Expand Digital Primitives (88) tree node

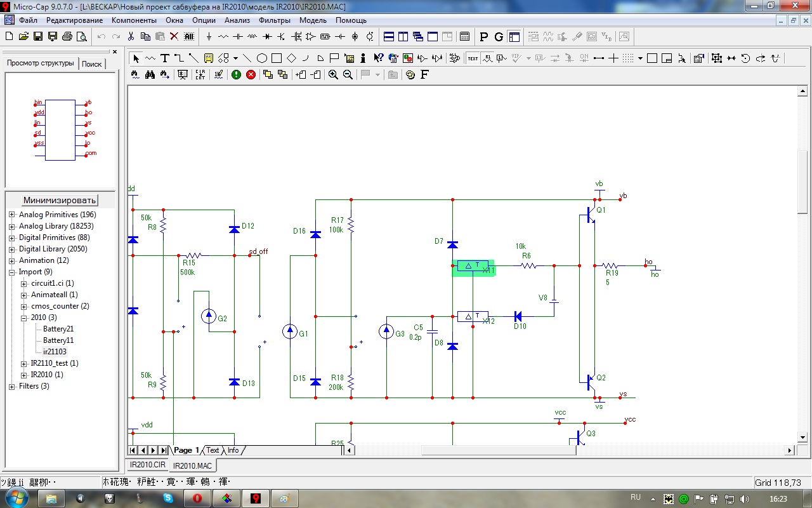(x=12, y=237)
